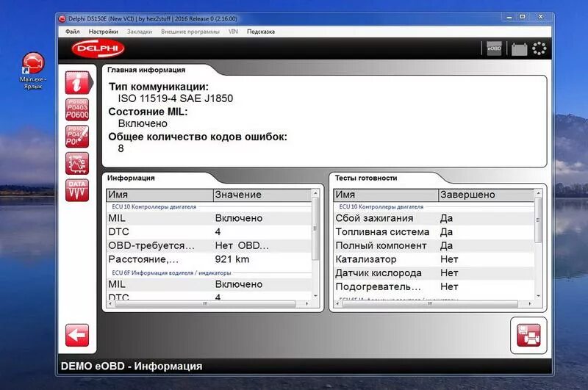The width and height of the screenshot is (588, 390).
Task: Click DEMO eOBD - Информация status bar
Action: pos(132,366)
